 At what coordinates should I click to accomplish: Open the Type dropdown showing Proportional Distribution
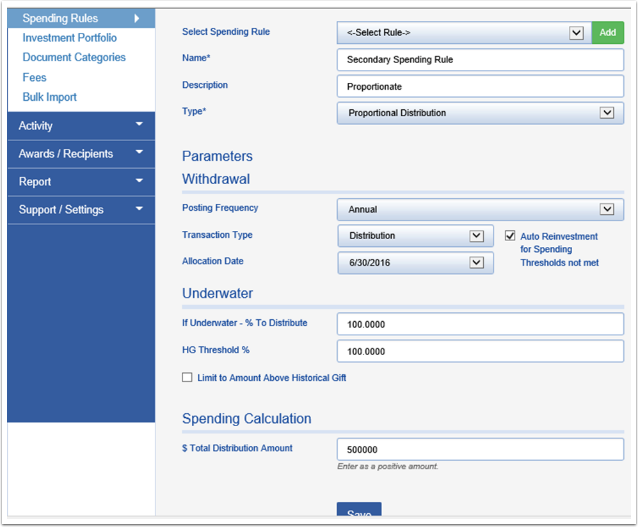[480, 113]
